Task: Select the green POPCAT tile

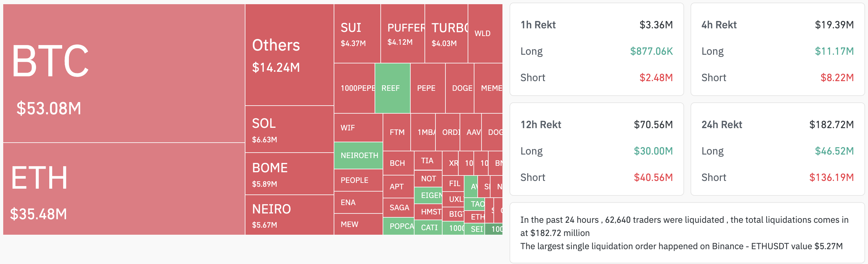Action: click(x=399, y=226)
